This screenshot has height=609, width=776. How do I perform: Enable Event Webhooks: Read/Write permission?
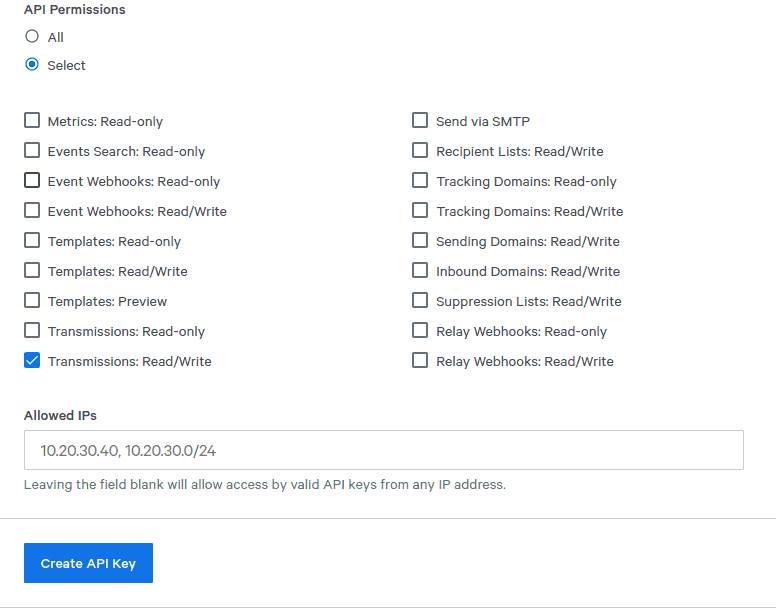tap(32, 210)
